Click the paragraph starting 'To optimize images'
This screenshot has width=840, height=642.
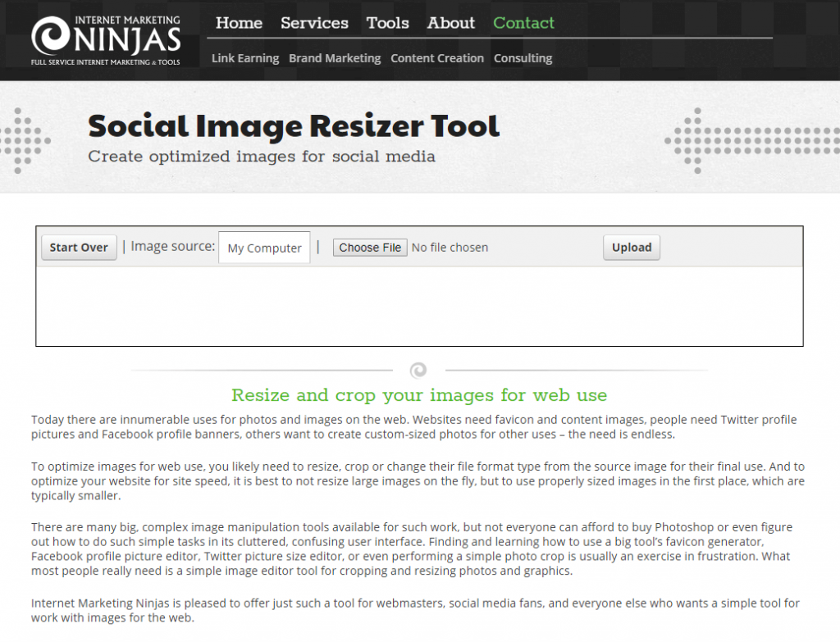[x=418, y=480]
